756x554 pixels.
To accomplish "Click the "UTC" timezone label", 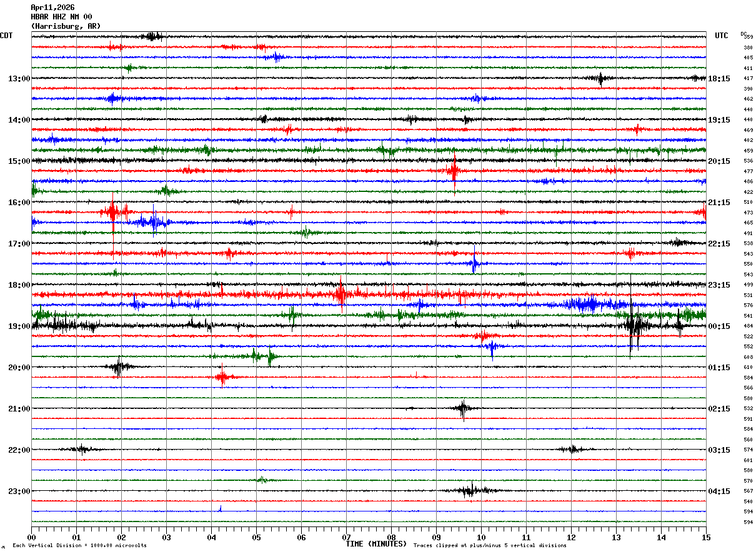I will 722,36.
